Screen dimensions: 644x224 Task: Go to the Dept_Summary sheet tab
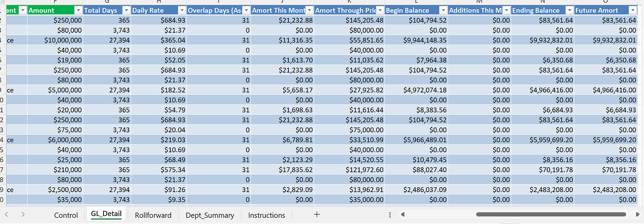coord(210,215)
